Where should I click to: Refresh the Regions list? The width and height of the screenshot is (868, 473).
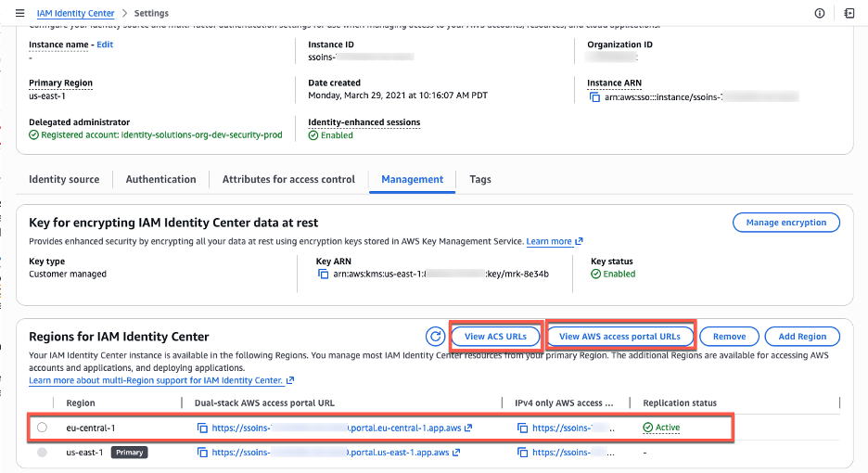point(435,336)
